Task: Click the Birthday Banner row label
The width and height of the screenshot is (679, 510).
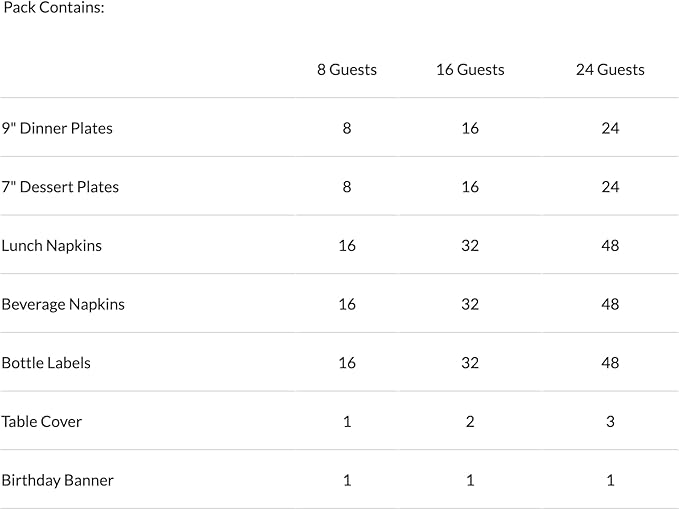Action: (x=58, y=480)
